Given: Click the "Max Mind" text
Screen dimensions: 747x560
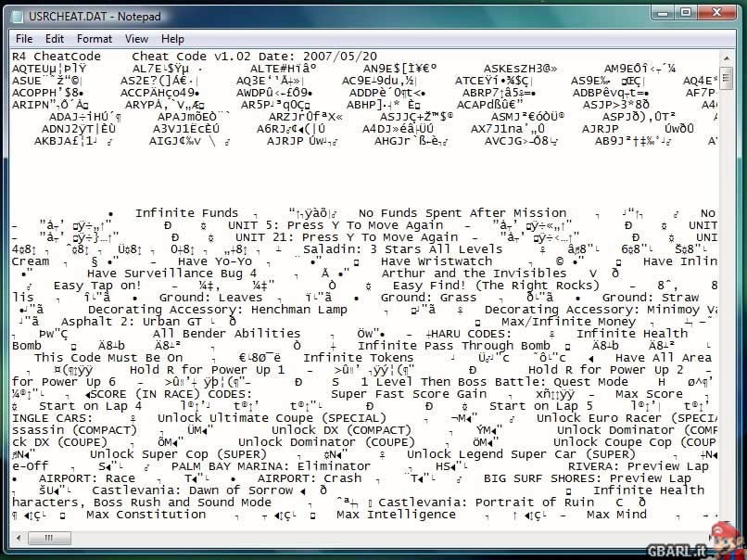Looking at the screenshot, I should [x=616, y=515].
